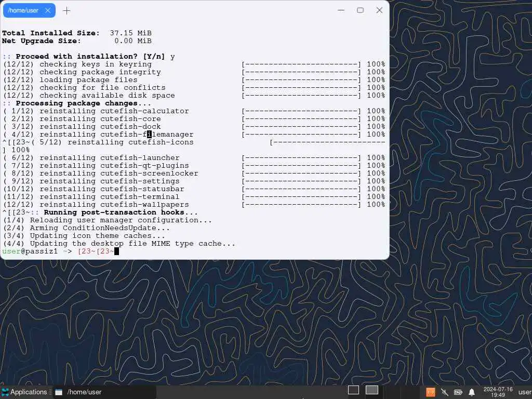Image resolution: width=532 pixels, height=399 pixels.
Task: Click the 'Reloading user manager configuration...' line
Action: point(107,220)
